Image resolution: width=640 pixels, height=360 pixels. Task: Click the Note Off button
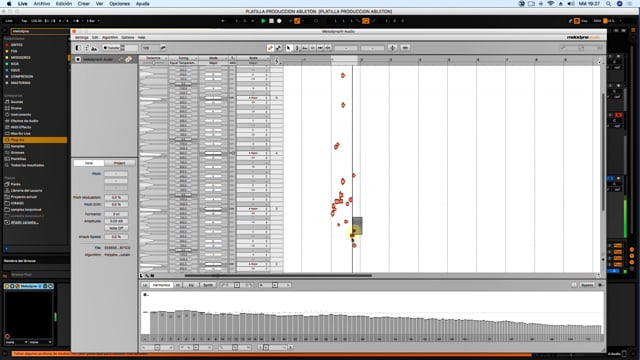pos(116,229)
